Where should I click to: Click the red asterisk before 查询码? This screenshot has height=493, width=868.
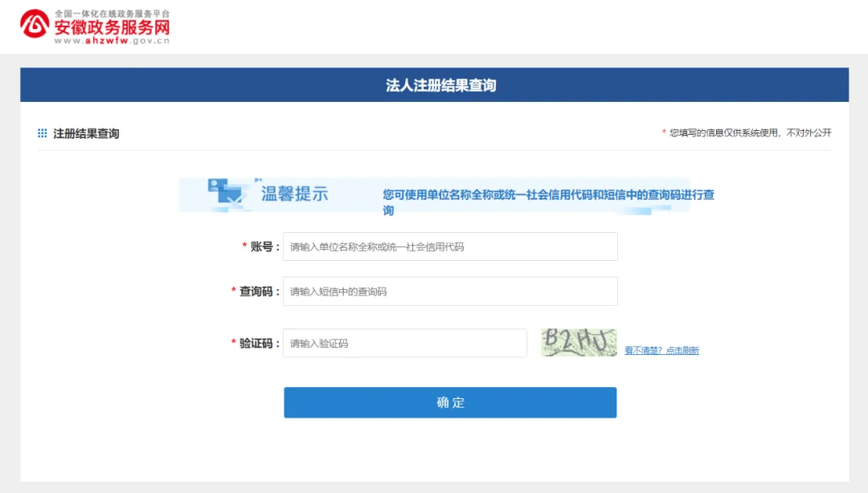point(234,291)
